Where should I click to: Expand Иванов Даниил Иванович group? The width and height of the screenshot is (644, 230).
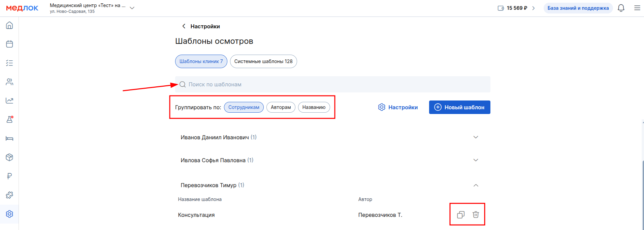coord(476,137)
